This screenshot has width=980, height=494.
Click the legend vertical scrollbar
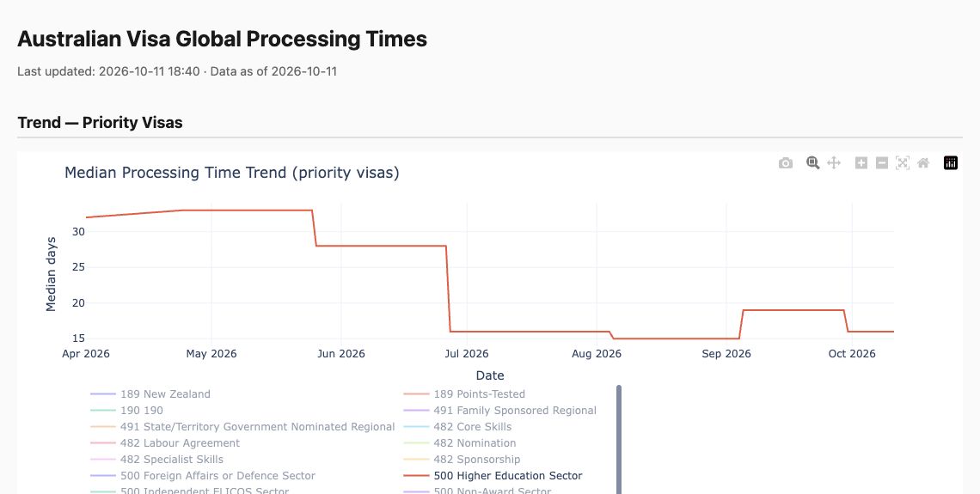coord(619,440)
